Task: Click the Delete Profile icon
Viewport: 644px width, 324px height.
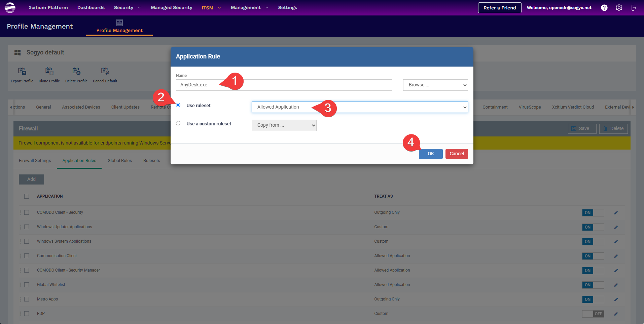Action: [76, 71]
